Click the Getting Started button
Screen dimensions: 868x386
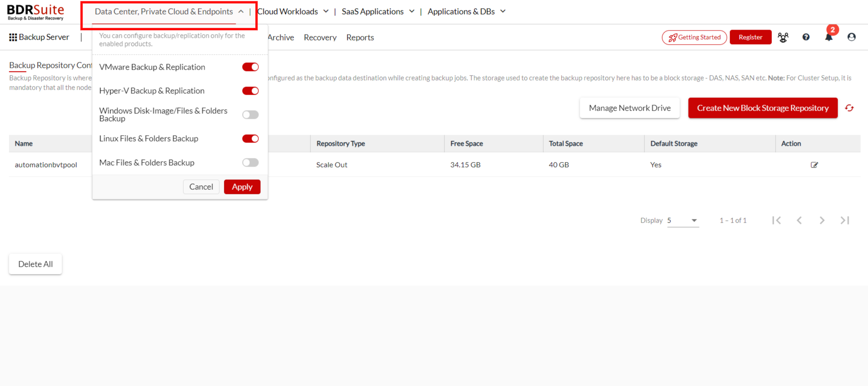pyautogui.click(x=694, y=37)
